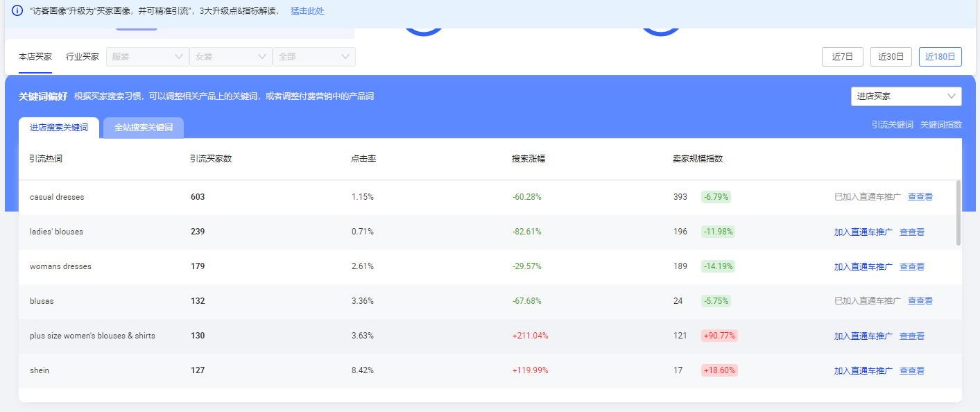The height and width of the screenshot is (412, 980).
Task: Open the 猛击此处 link in the banner
Action: [x=307, y=11]
